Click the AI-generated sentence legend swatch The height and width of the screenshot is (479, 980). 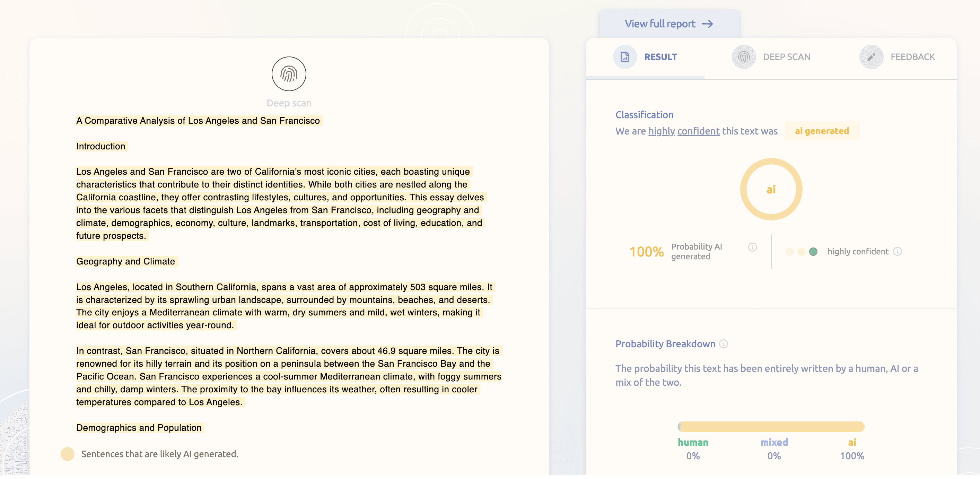pyautogui.click(x=68, y=454)
